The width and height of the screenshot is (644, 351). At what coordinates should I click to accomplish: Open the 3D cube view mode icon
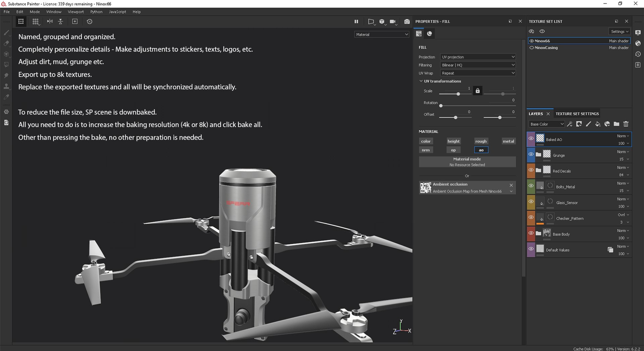[382, 21]
